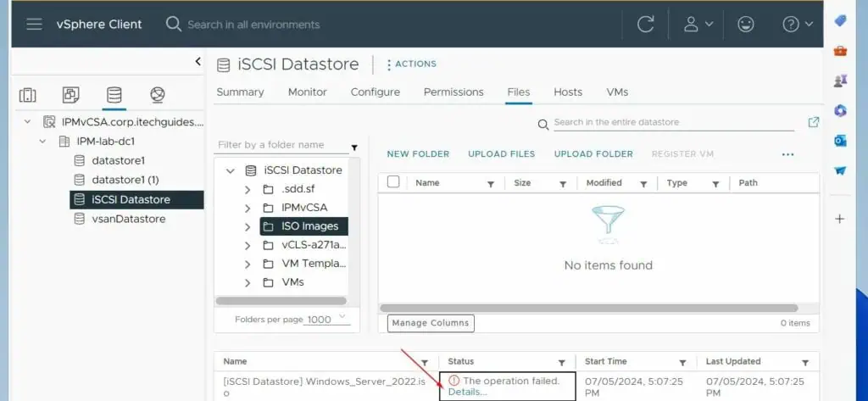Screen dimensions: 868x401
Task: Click the Size column filter icon
Action: pyautogui.click(x=563, y=184)
